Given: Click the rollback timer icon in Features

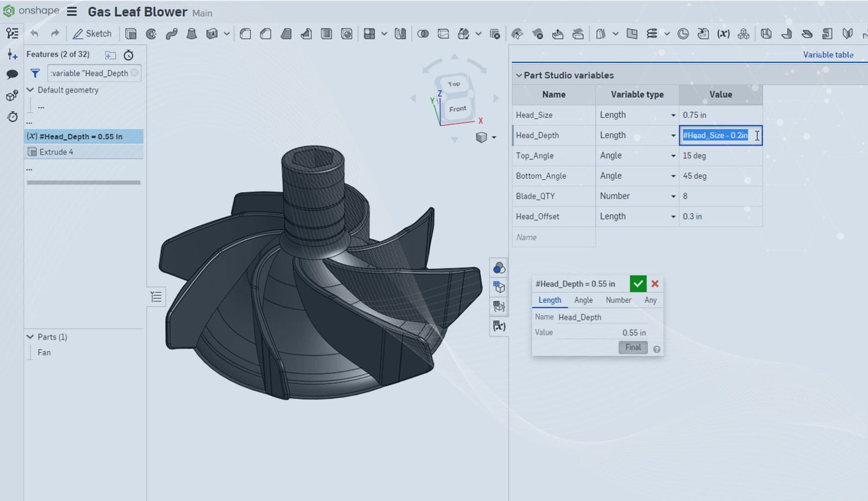Looking at the screenshot, I should (129, 55).
